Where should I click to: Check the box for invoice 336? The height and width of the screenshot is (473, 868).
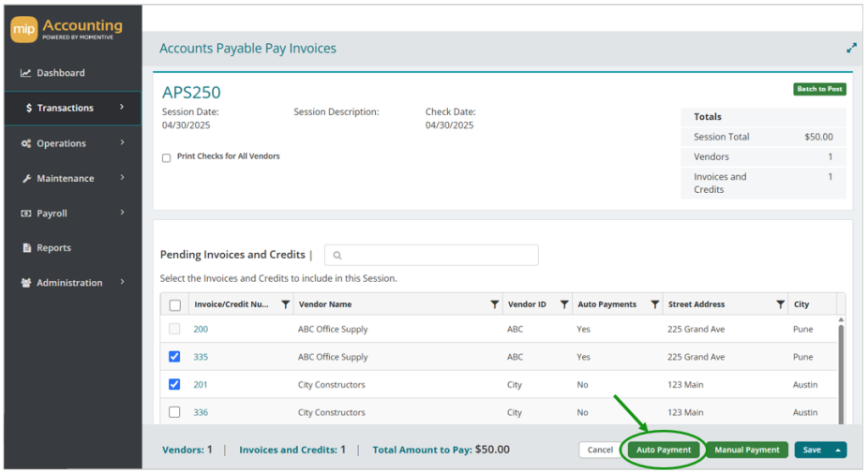(x=174, y=412)
